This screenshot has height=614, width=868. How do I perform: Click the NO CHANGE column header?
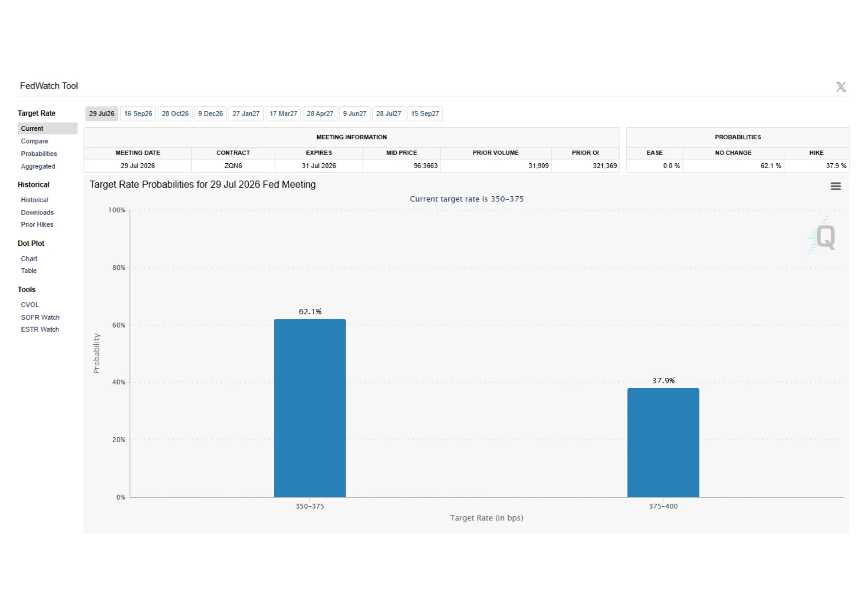733,153
